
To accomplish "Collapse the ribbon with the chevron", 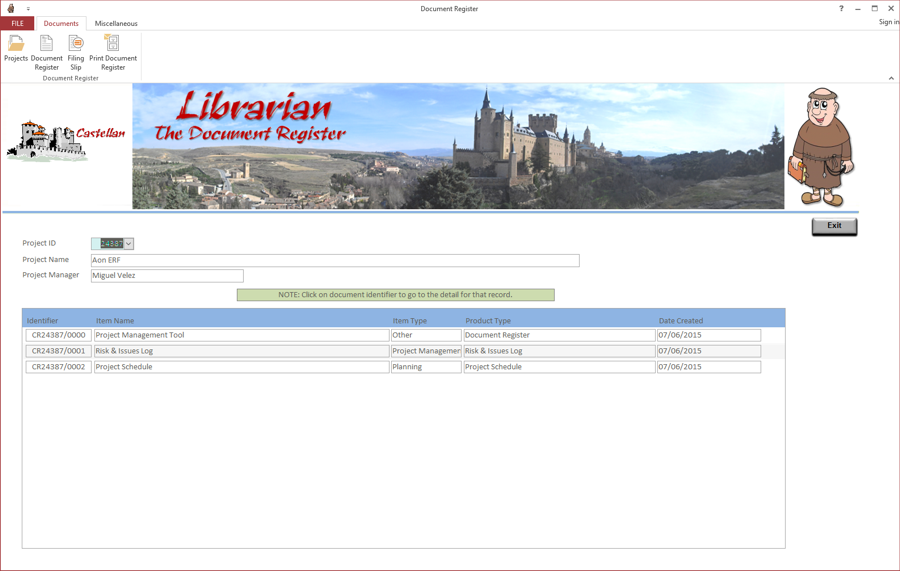I will pyautogui.click(x=891, y=78).
